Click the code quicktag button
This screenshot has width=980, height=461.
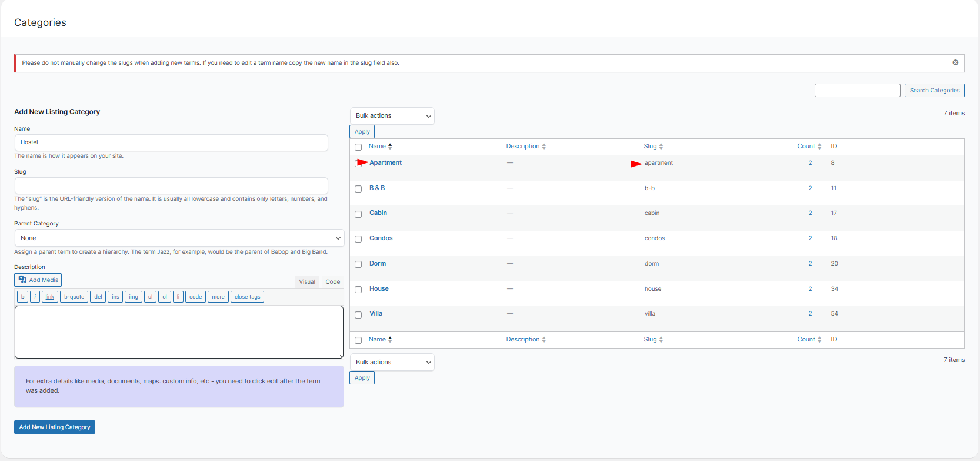pos(196,297)
